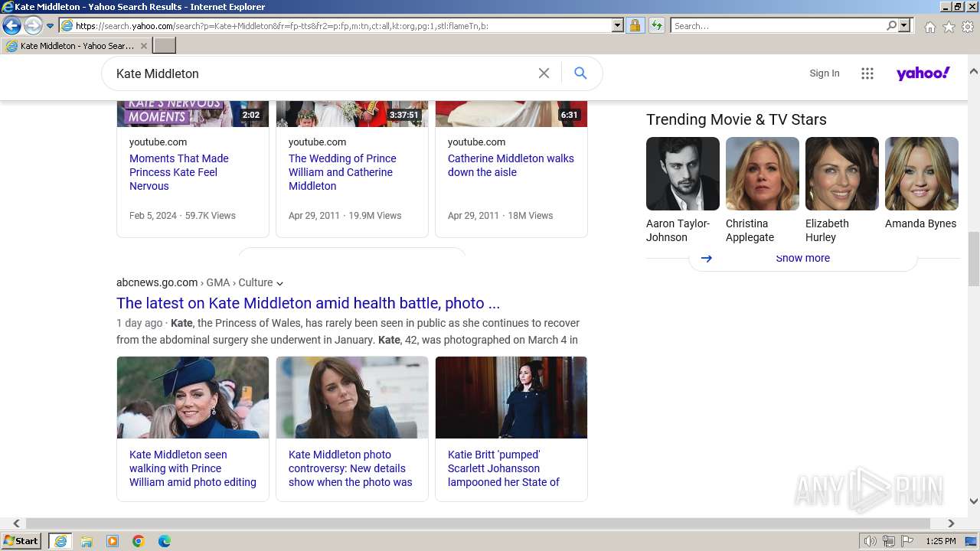
Task: Click the IE Search box
Action: click(x=777, y=25)
